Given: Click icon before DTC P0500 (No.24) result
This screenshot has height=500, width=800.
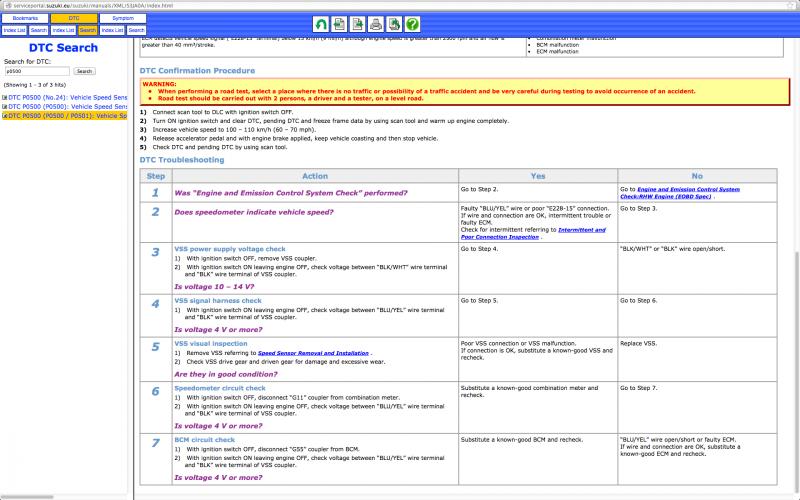Looking at the screenshot, I should pos(5,97).
